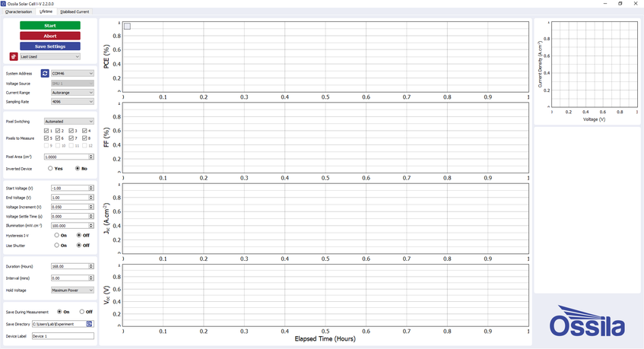Set Inverted Device to Yes
The width and height of the screenshot is (644, 349).
point(50,169)
